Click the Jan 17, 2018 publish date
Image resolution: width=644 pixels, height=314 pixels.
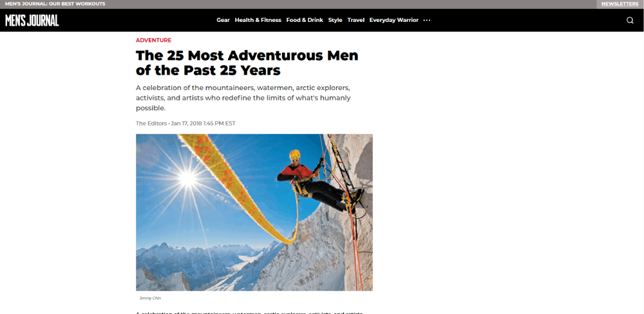(204, 123)
